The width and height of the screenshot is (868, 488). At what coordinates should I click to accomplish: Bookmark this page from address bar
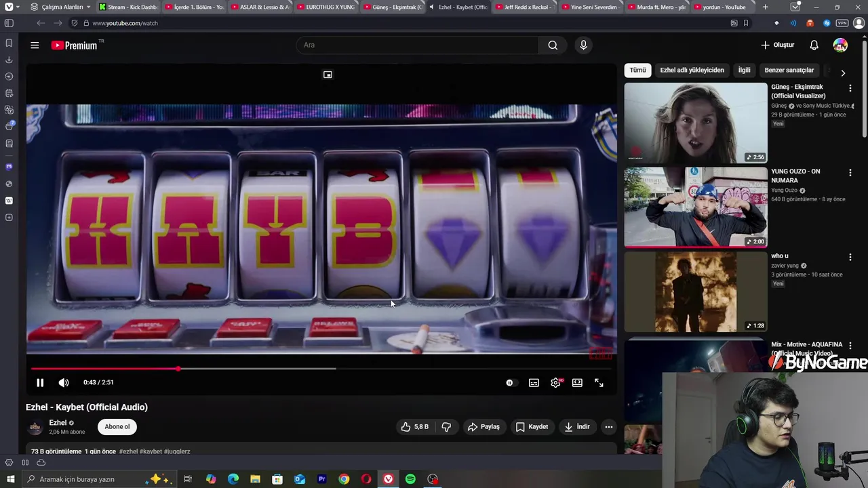tap(746, 23)
